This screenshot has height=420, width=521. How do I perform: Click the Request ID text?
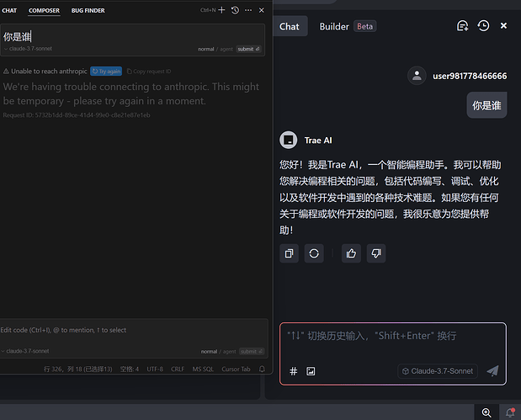[x=77, y=115]
